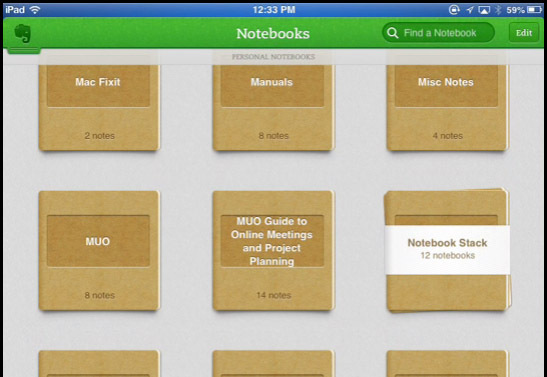Image resolution: width=547 pixels, height=377 pixels.
Task: Click the '12 notebooks' label
Action: point(448,256)
